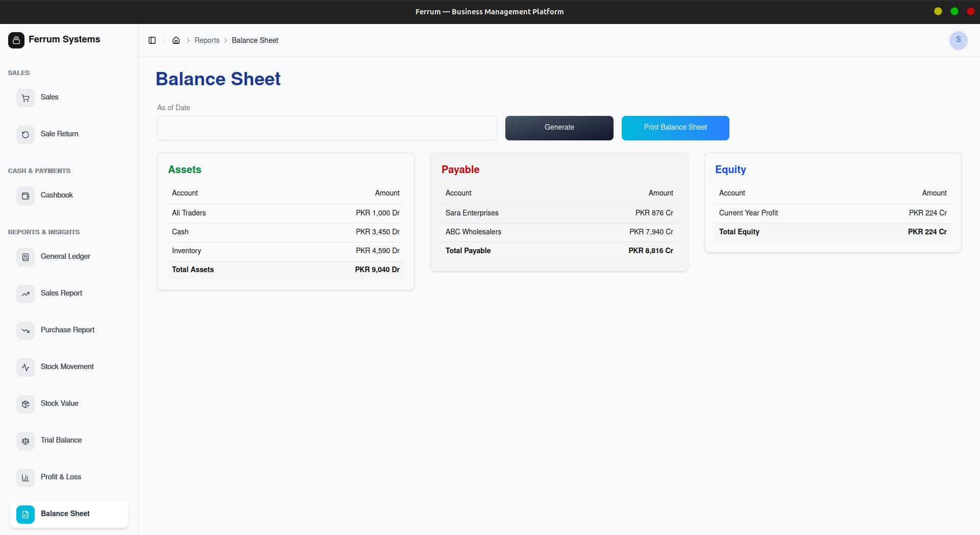980x535 pixels.
Task: Click the Profit & Loss chart icon
Action: click(26, 477)
